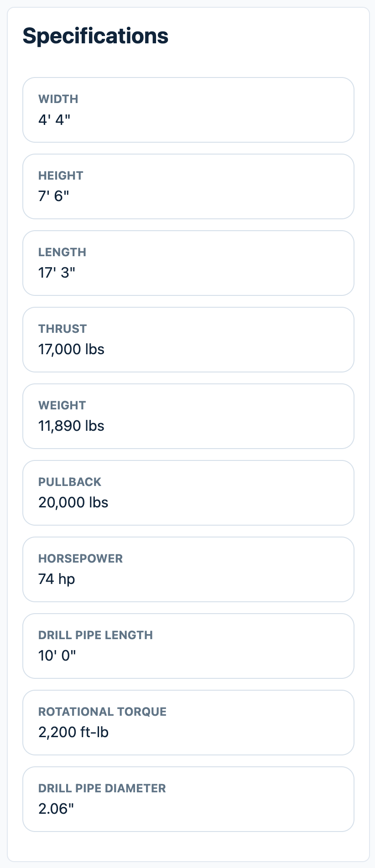
Task: Select the 2,200 ft-lb torque value
Action: [73, 733]
